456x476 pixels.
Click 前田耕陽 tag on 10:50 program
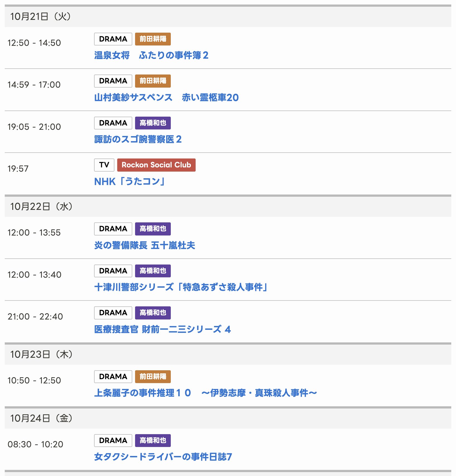[153, 377]
